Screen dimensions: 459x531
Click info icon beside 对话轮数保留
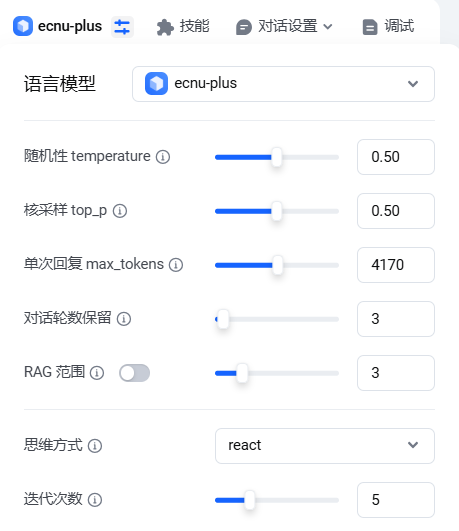124,319
